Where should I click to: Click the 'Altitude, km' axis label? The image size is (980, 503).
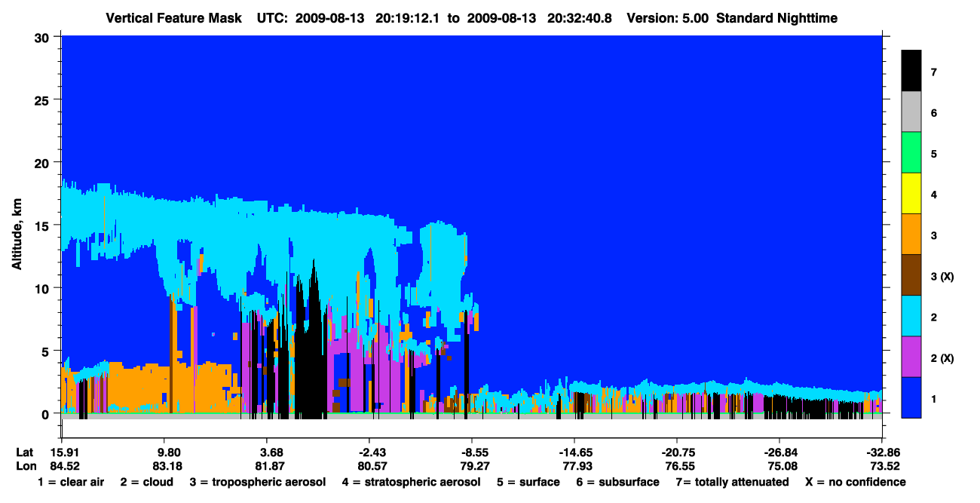17,235
